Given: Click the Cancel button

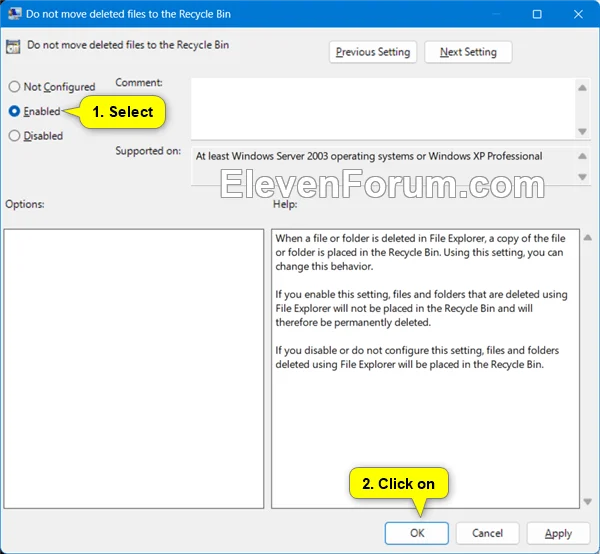Looking at the screenshot, I should (487, 533).
